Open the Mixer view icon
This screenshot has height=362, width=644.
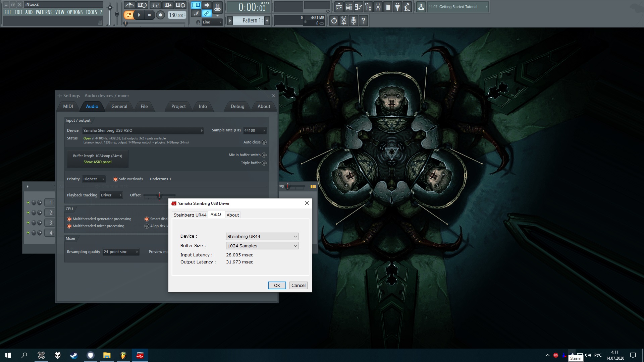point(378,7)
